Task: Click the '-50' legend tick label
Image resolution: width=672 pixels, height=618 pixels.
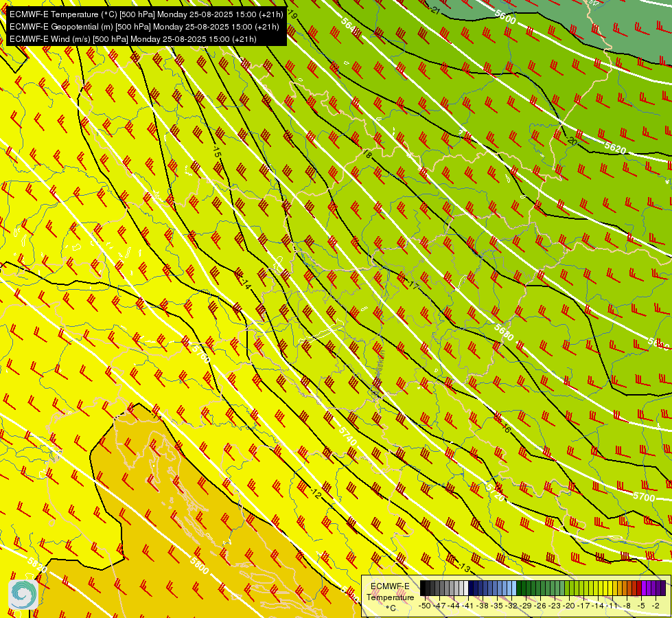Action: point(425,606)
